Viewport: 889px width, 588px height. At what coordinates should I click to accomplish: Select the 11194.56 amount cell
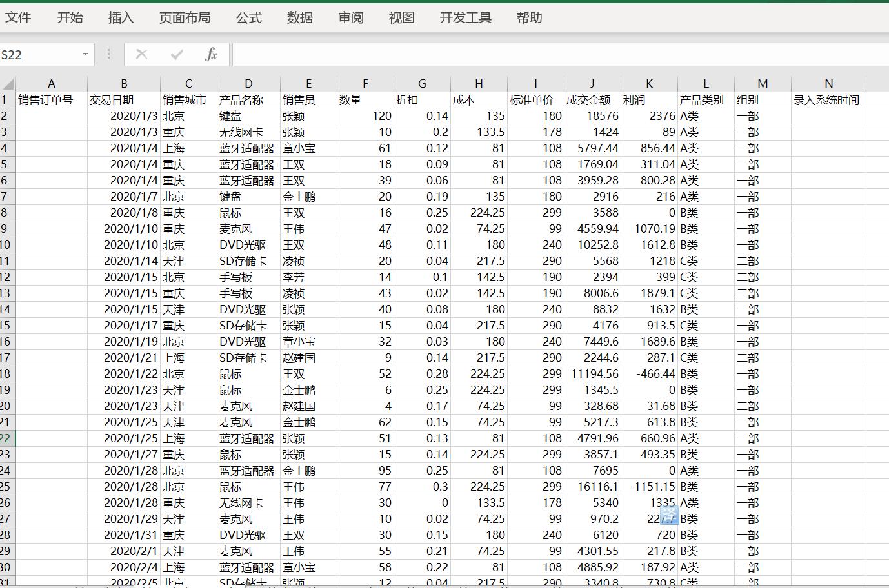(592, 374)
